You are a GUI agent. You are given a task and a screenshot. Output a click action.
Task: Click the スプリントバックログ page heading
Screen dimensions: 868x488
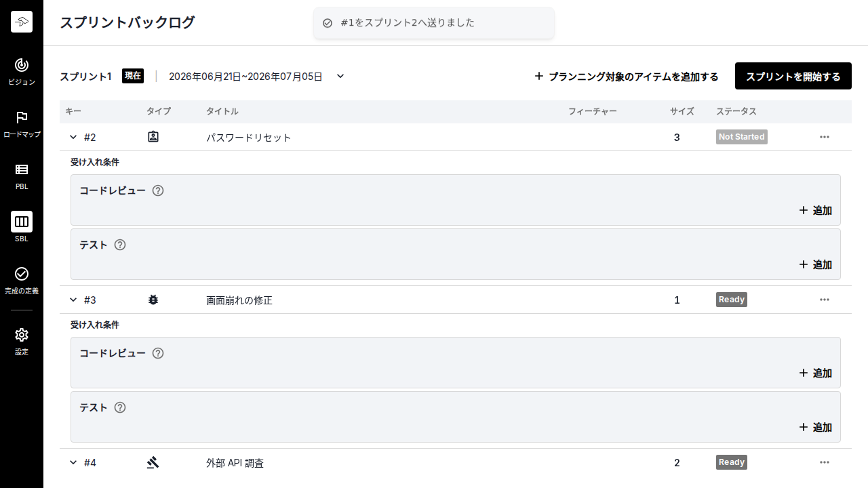coord(127,22)
